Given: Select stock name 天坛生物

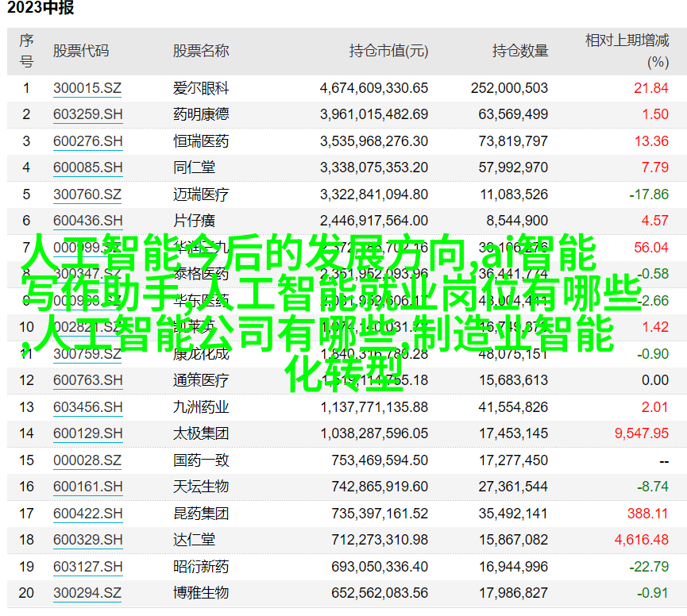Looking at the screenshot, I should click(x=201, y=487).
